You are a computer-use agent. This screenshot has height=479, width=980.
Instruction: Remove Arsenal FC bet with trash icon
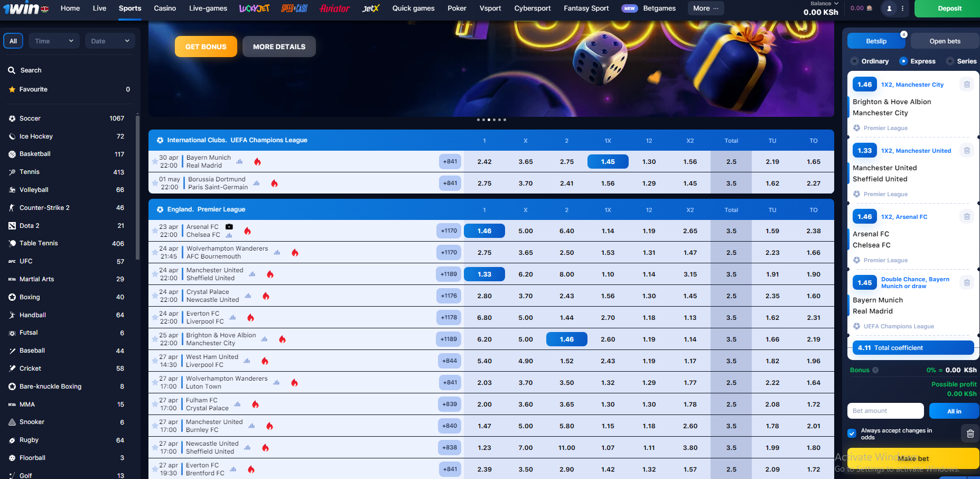tap(967, 217)
